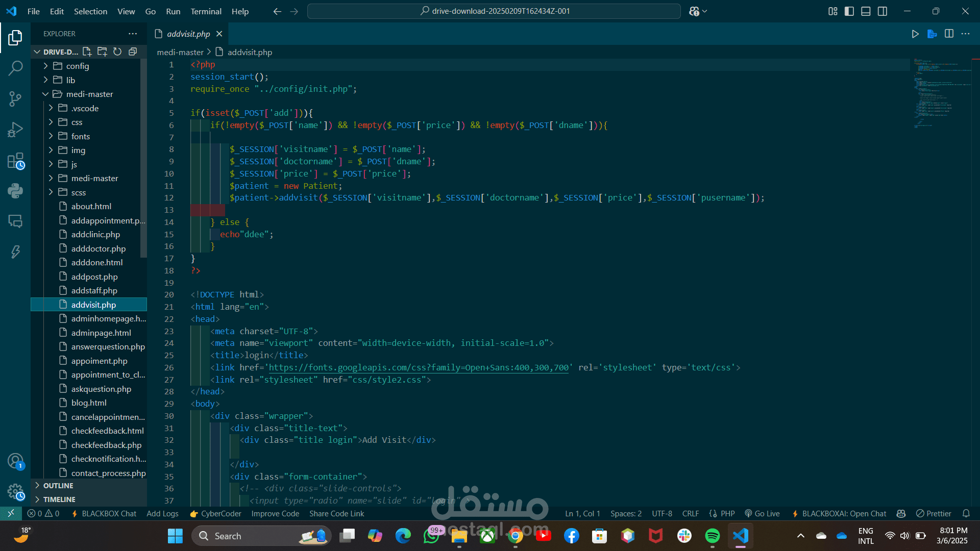980x551 pixels.
Task: Open the Search view in activity bar
Action: (15, 68)
